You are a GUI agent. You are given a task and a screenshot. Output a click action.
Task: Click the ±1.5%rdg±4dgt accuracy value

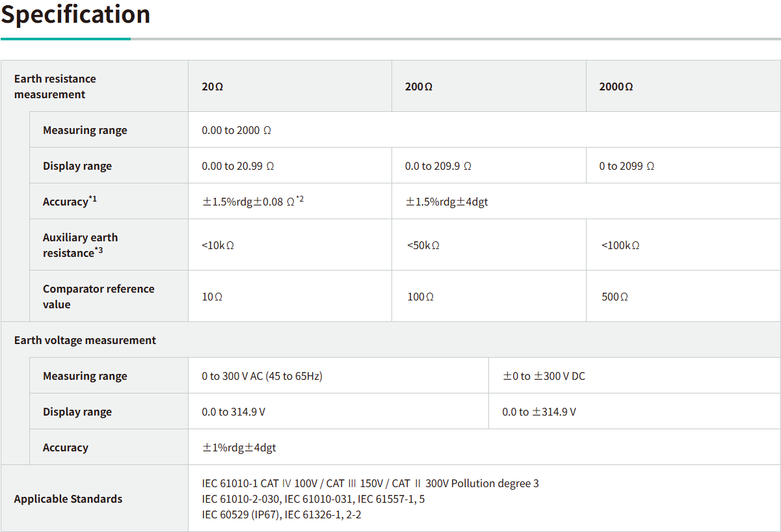[x=447, y=202]
